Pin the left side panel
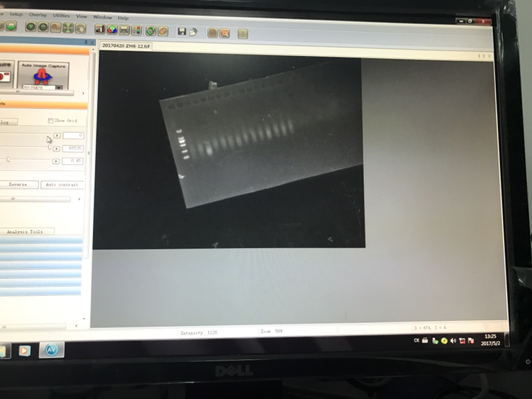 86,42
